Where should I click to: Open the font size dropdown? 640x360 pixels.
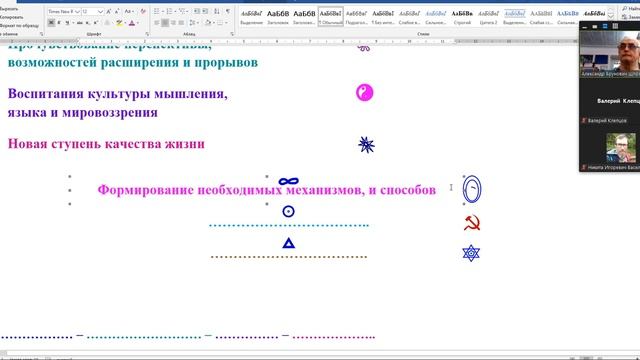[x=100, y=11]
